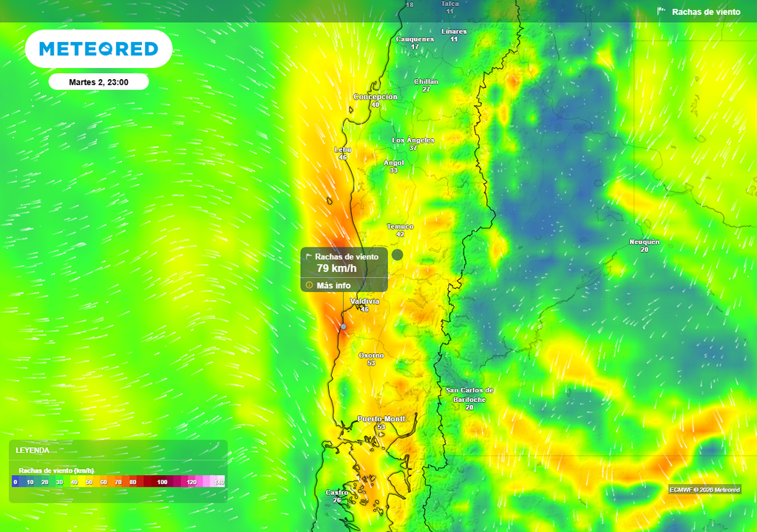The image size is (757, 532).
Task: Select the Lebu city label
Action: (x=343, y=150)
